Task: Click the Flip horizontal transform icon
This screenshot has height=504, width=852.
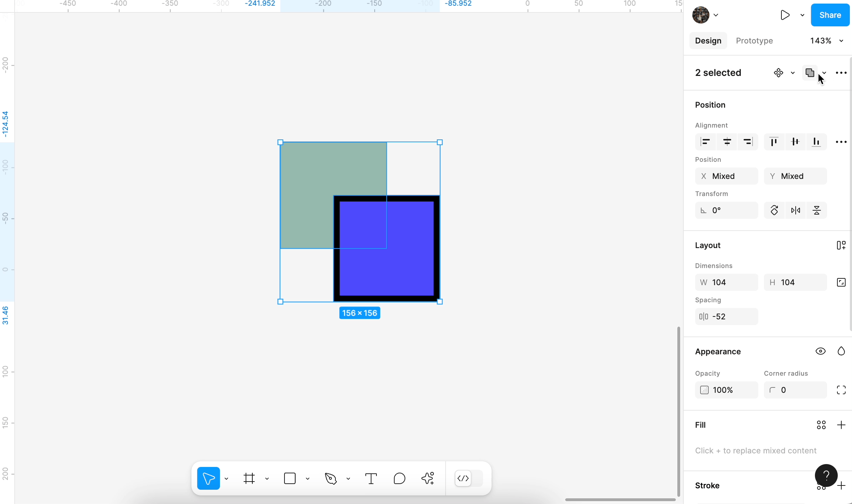Action: [x=794, y=210]
